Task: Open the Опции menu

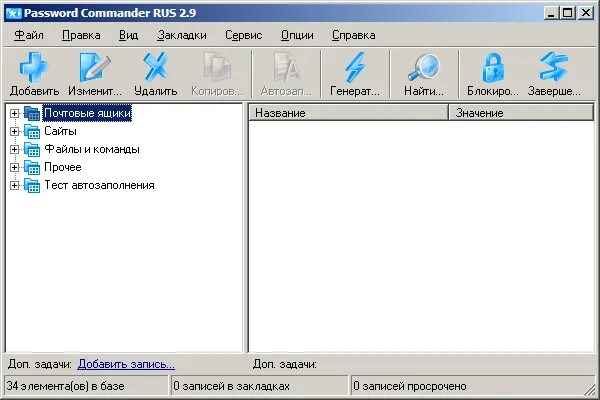Action: point(297,35)
